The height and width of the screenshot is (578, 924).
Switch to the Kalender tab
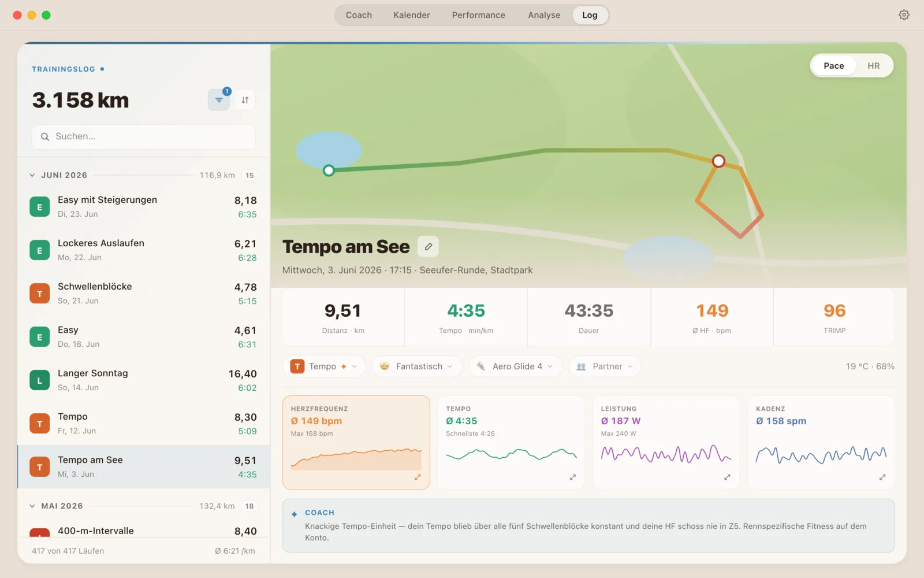pyautogui.click(x=411, y=15)
